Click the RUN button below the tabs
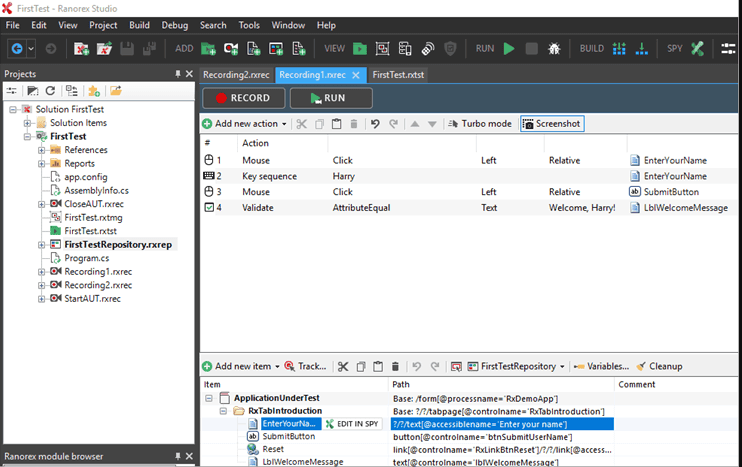Screen dimensions: 742x467 coord(331,98)
